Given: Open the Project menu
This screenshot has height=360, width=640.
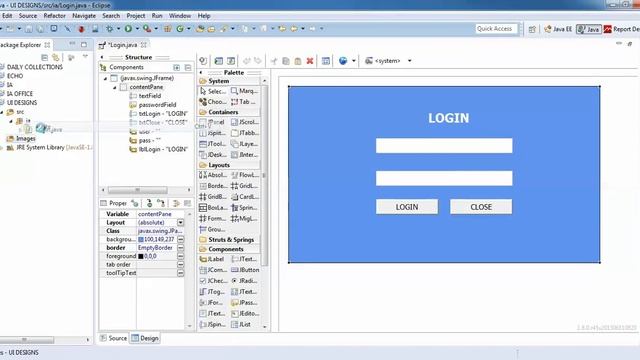Looking at the screenshot, I should point(136,16).
